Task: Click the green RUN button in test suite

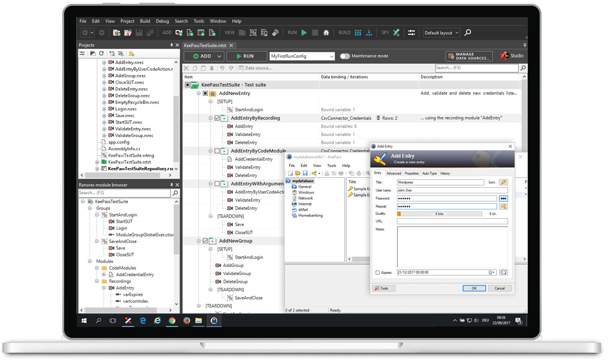Action: 247,56
